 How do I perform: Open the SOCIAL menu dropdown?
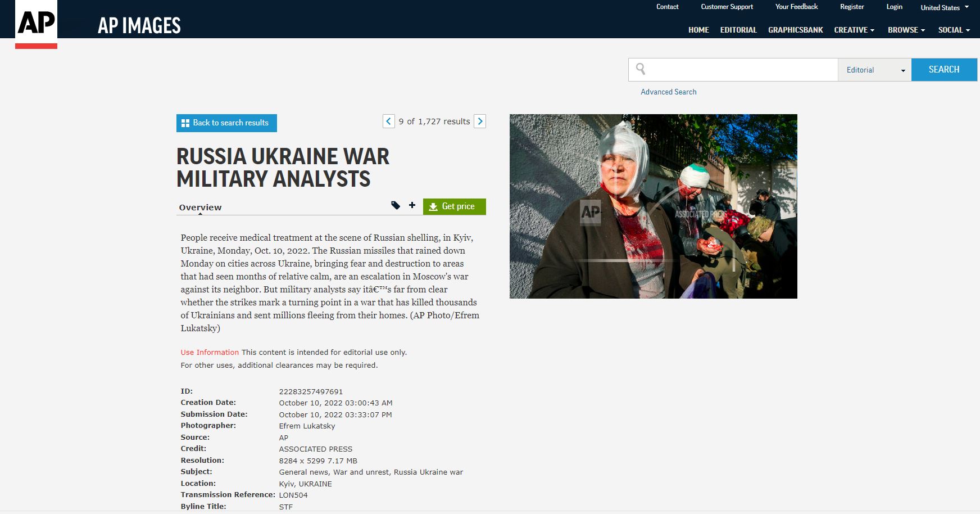click(954, 30)
